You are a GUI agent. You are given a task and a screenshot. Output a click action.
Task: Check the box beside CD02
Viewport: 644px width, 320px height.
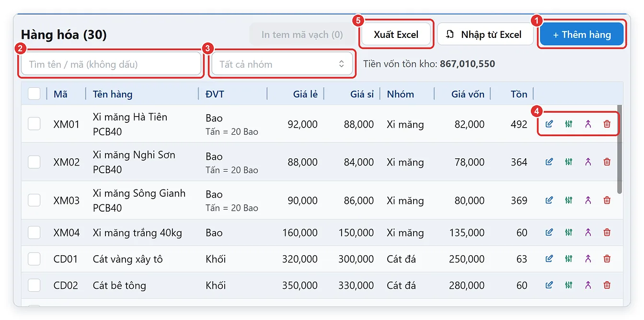[34, 285]
